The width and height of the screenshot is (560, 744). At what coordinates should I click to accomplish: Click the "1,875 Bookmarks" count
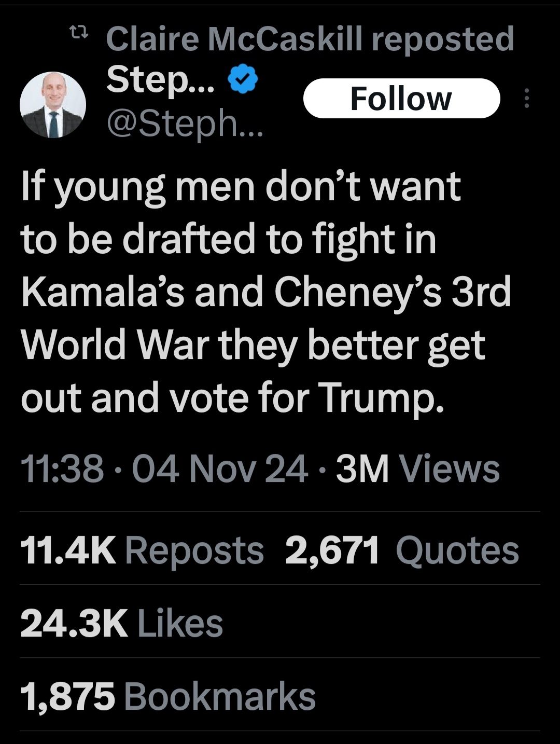[x=168, y=696]
